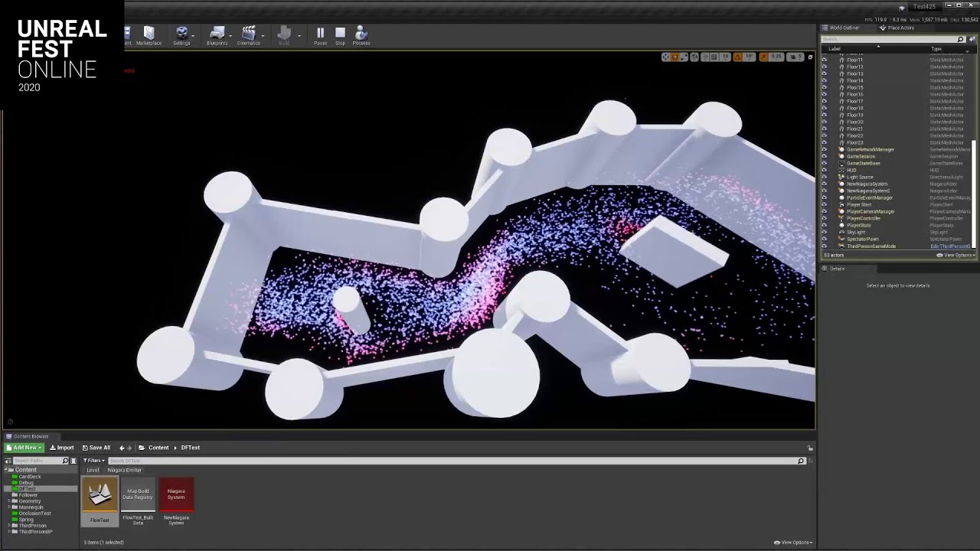This screenshot has width=980, height=551.
Task: Sort the outliner by Type column
Action: point(936,48)
